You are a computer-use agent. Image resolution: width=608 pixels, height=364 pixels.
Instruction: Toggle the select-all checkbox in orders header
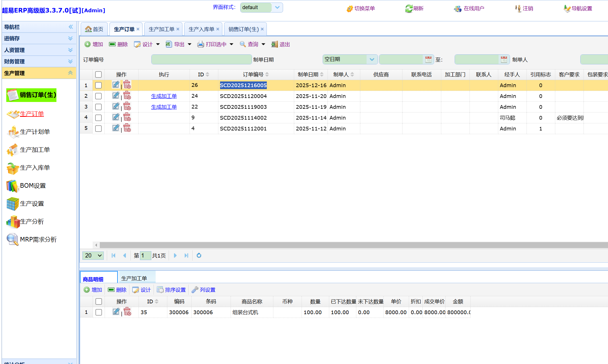pos(98,74)
